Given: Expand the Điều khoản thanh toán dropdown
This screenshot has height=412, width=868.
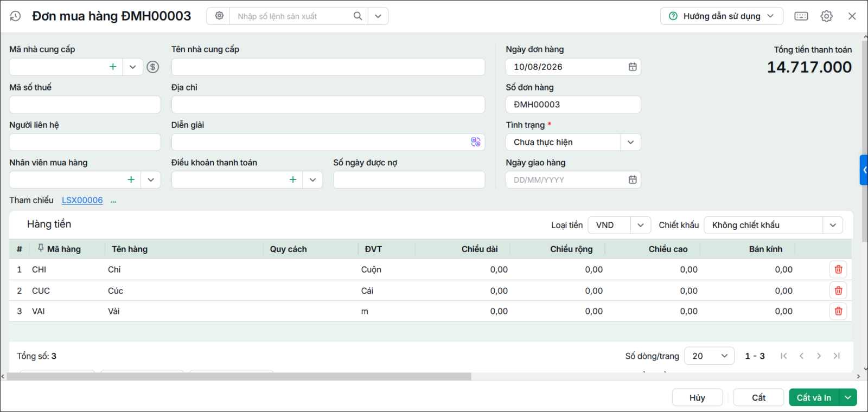Looking at the screenshot, I should click(313, 179).
